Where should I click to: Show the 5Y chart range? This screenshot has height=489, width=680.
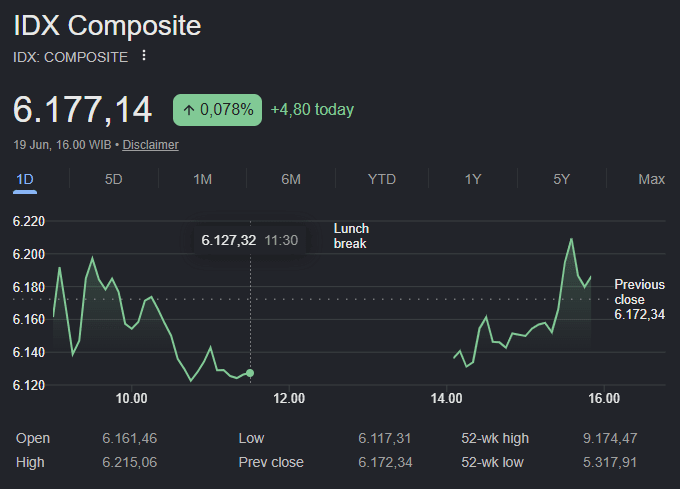(561, 179)
